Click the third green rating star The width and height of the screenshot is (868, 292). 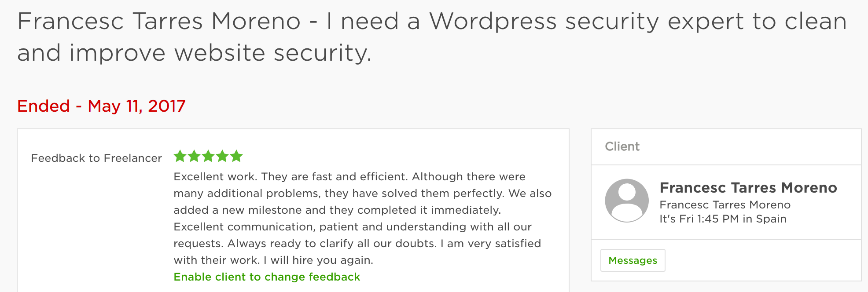(x=208, y=156)
